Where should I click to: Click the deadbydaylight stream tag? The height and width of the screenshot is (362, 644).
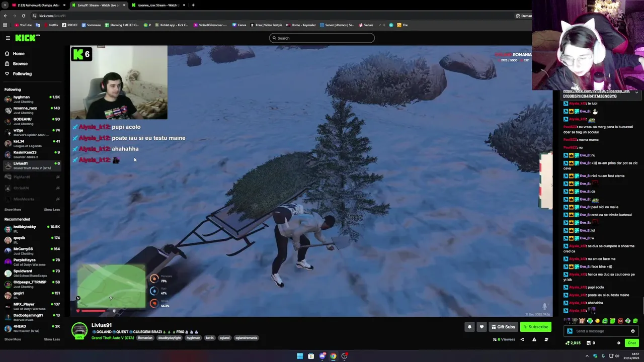[169, 338]
